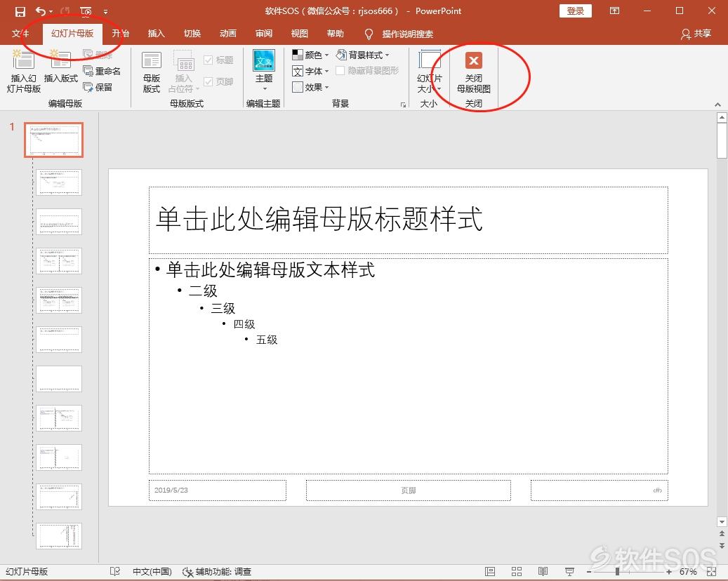
Task: Start slideshow from beginning icon
Action: coord(86,12)
